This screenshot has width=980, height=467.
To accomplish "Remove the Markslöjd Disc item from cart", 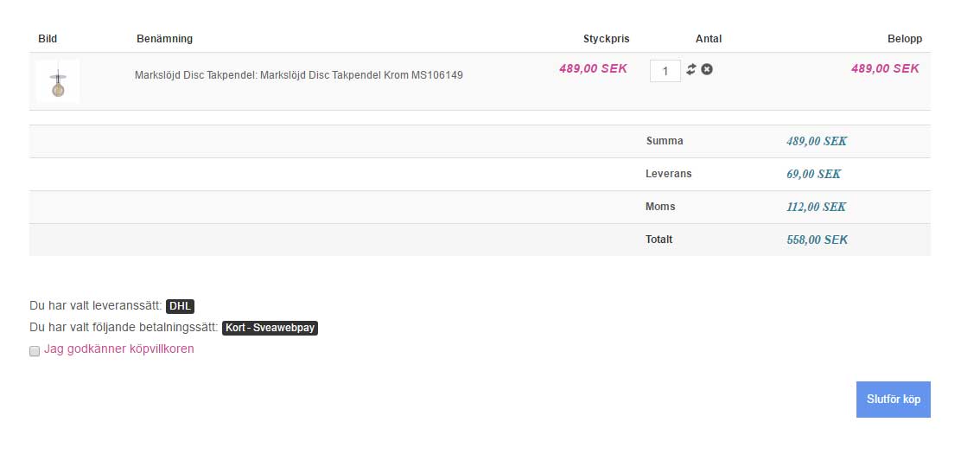I will 707,69.
